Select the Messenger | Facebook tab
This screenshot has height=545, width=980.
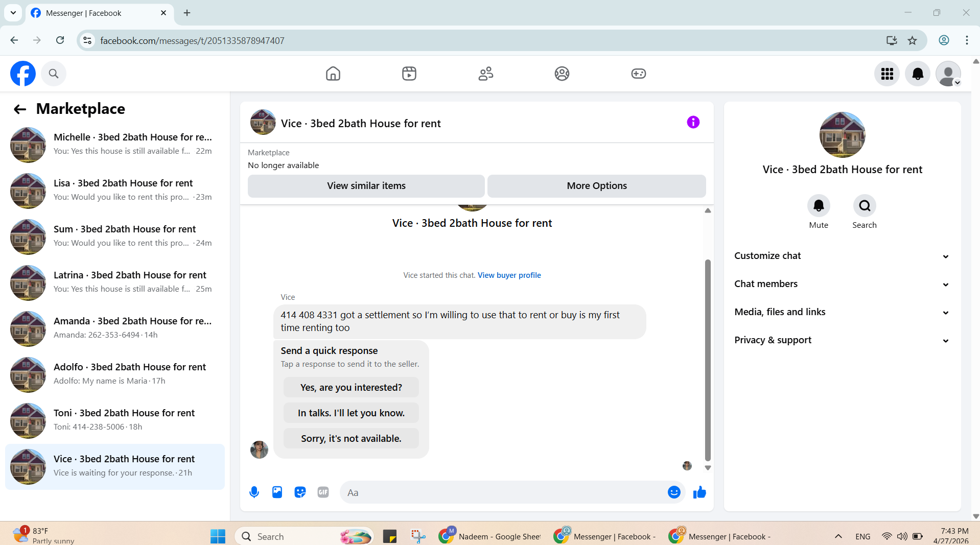[x=99, y=13]
